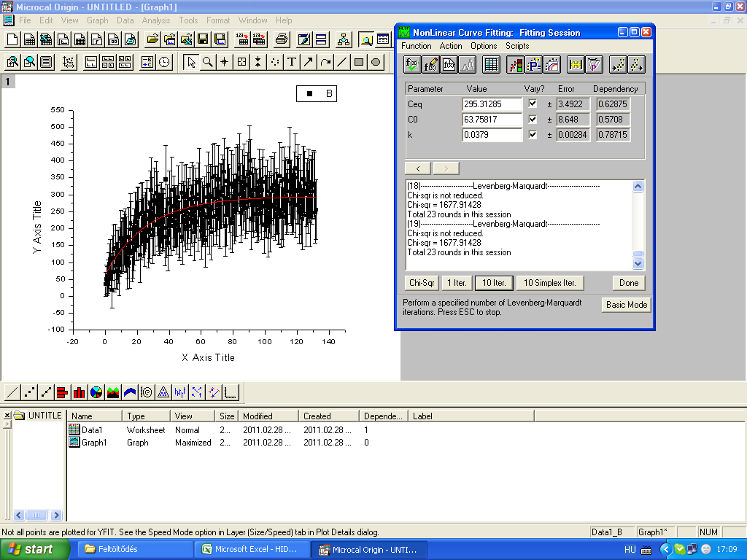Click the Modified column header
Viewport: 747px width, 560px height.
pos(268,416)
